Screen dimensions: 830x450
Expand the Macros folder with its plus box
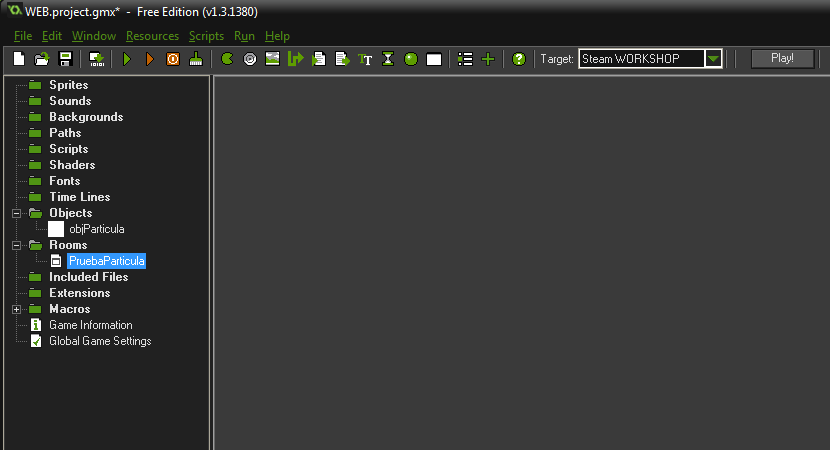16,310
